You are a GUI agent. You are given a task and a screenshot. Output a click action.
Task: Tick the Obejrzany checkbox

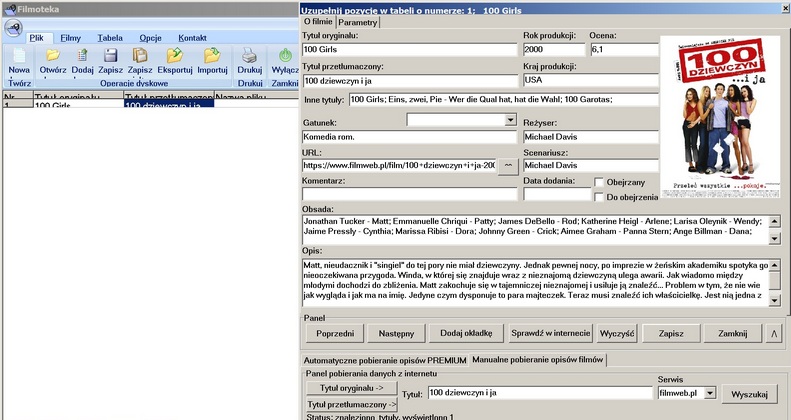tap(599, 182)
